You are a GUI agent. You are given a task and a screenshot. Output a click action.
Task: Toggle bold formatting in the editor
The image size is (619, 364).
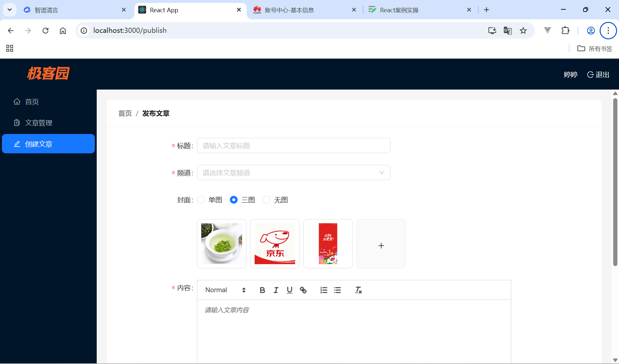coord(262,290)
